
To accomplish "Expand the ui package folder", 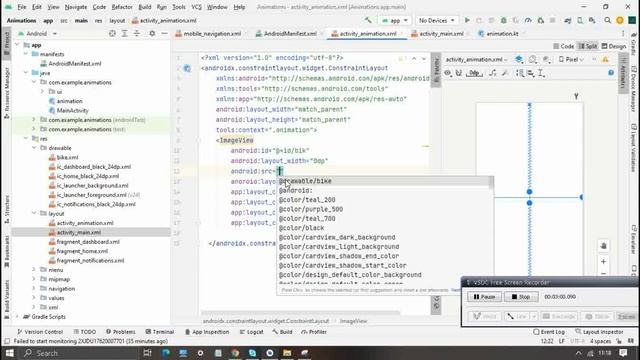I will click(x=42, y=91).
